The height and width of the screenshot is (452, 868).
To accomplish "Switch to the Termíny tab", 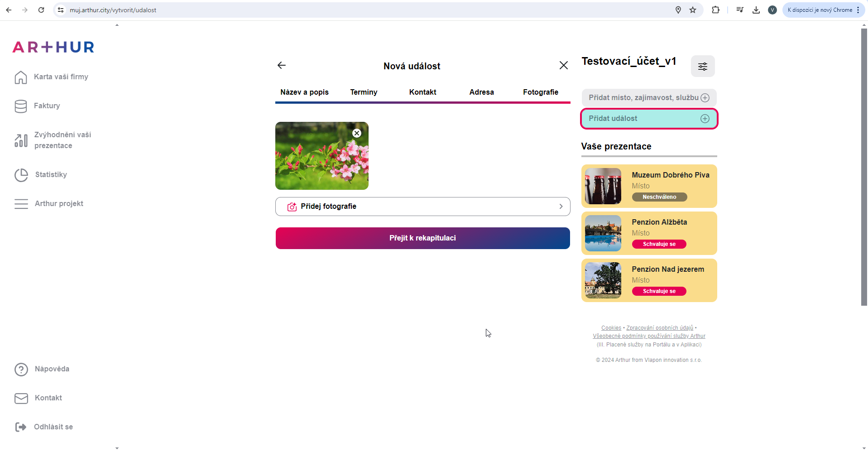I will coord(364,92).
